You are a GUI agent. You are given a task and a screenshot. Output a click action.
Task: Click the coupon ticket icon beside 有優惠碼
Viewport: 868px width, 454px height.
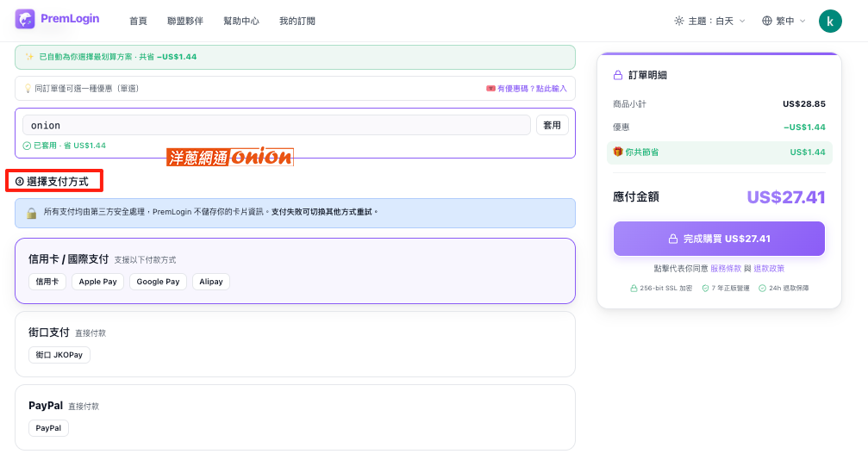pos(490,89)
